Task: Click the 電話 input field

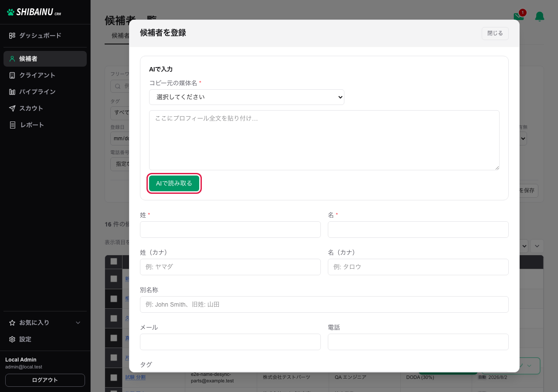Action: tap(418, 342)
